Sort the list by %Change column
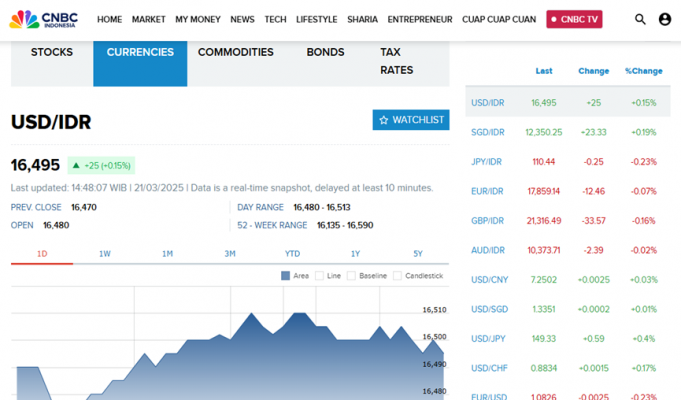Viewport: 681px width, 400px height. tap(643, 71)
